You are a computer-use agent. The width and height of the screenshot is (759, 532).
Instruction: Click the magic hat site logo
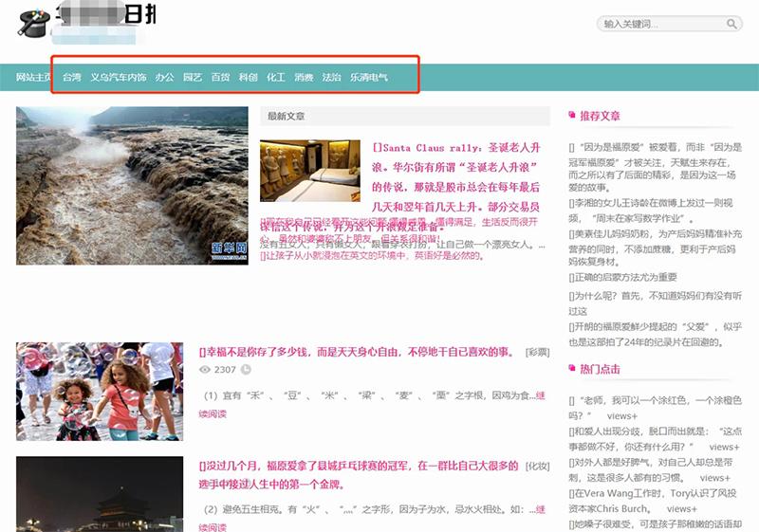click(33, 22)
